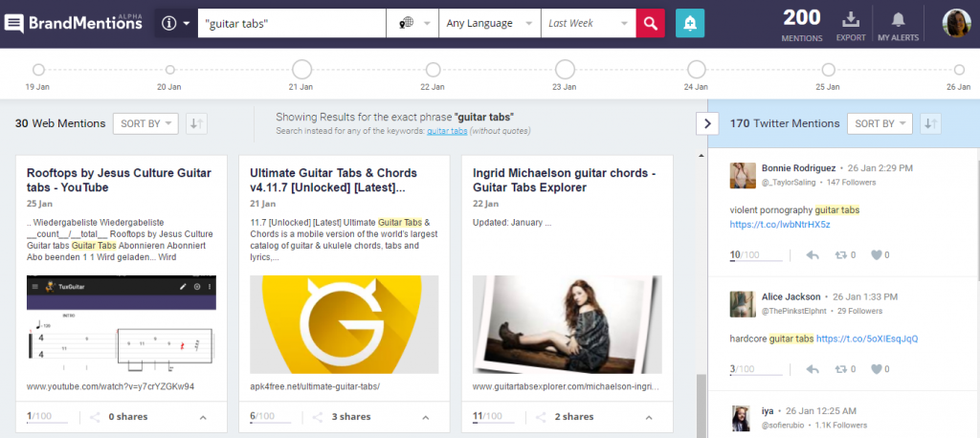Expand the Rooftops card chevron

[203, 417]
